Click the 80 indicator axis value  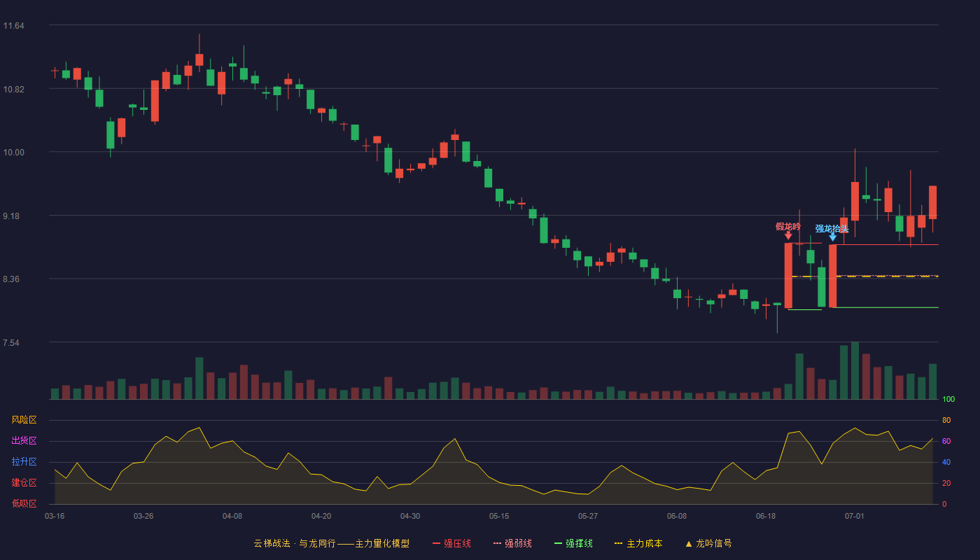[946, 420]
